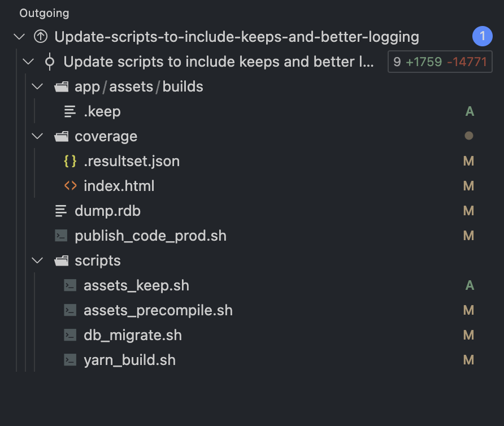The height and width of the screenshot is (426, 504).
Task: Collapse the app/assets/builds folder
Action: click(x=38, y=87)
